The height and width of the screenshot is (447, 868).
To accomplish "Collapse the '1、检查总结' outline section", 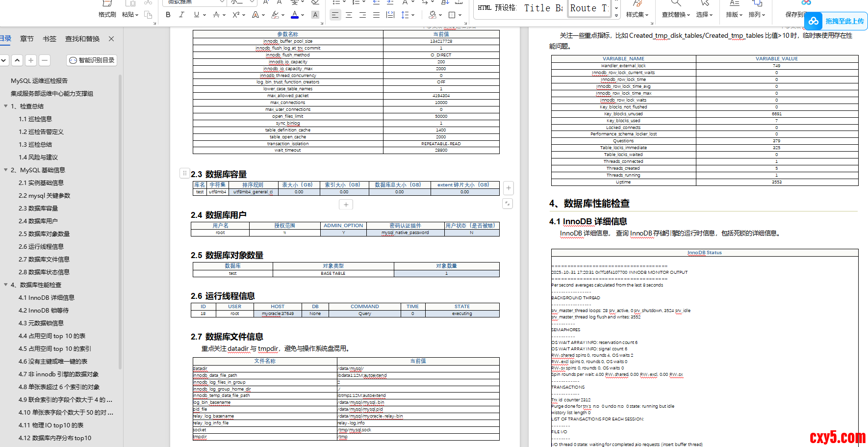I will (x=5, y=106).
